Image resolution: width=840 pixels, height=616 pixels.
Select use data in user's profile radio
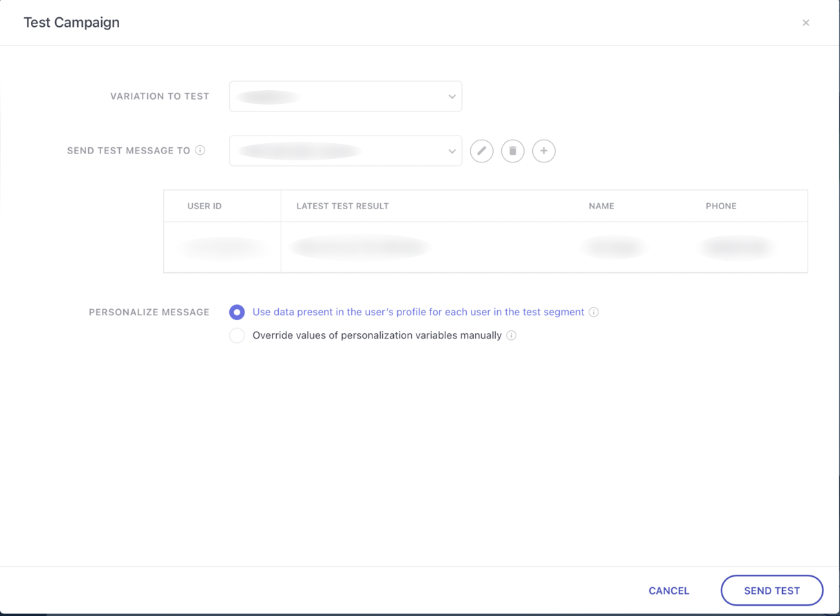click(237, 312)
